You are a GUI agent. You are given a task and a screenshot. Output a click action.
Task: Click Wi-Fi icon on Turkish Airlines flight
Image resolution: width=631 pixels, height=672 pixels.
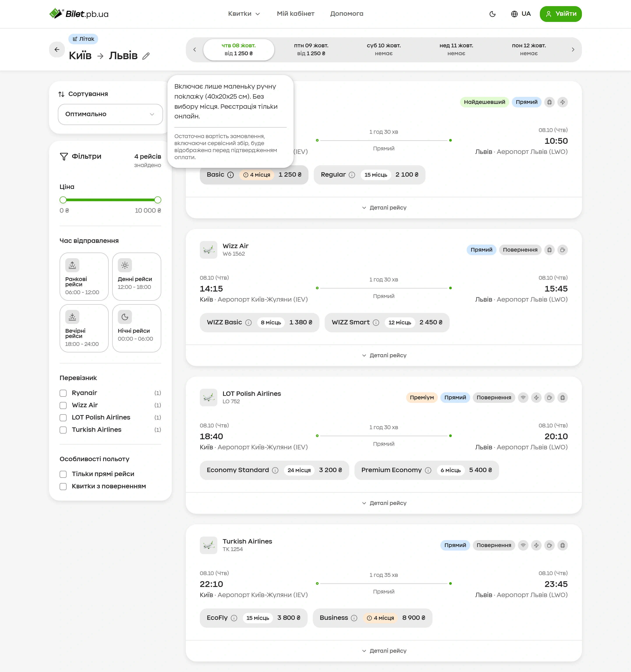pyautogui.click(x=523, y=545)
